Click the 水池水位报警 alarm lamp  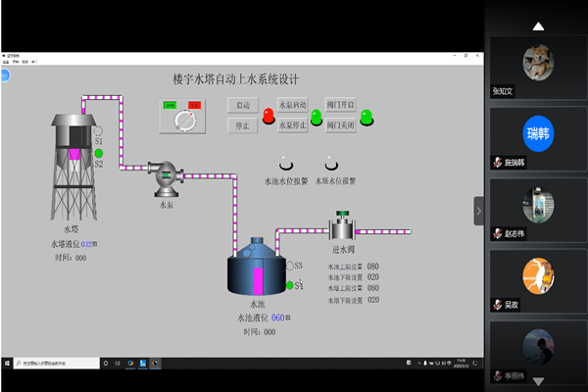(x=284, y=165)
